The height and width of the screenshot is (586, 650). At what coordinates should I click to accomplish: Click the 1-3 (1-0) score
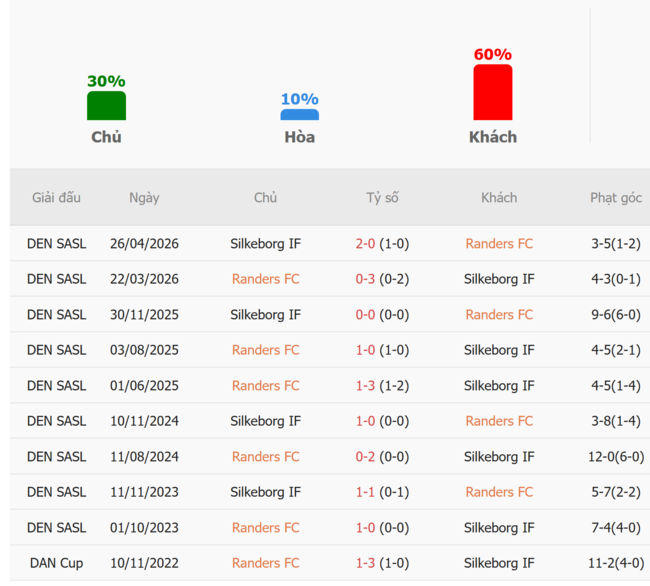tap(382, 564)
